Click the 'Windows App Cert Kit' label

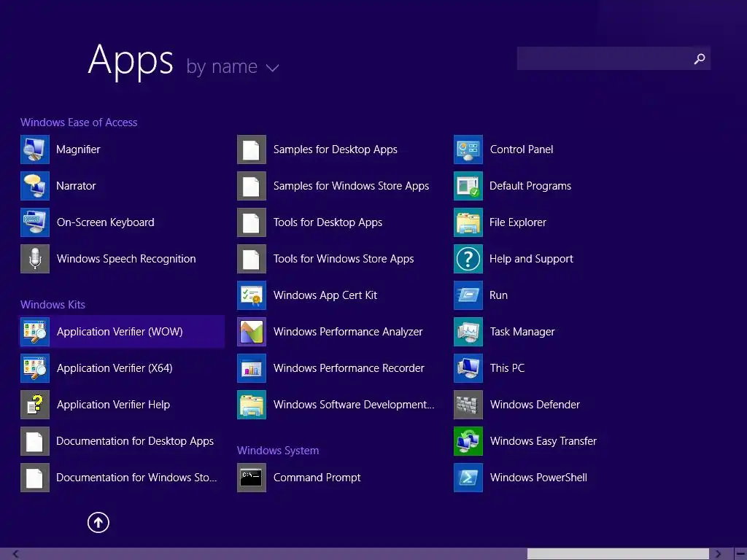(325, 295)
